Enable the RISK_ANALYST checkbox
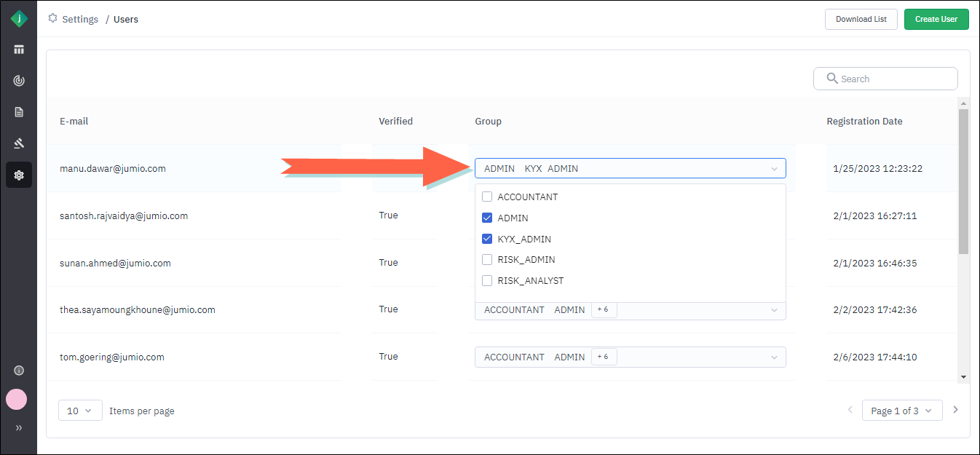This screenshot has width=980, height=455. (x=487, y=280)
